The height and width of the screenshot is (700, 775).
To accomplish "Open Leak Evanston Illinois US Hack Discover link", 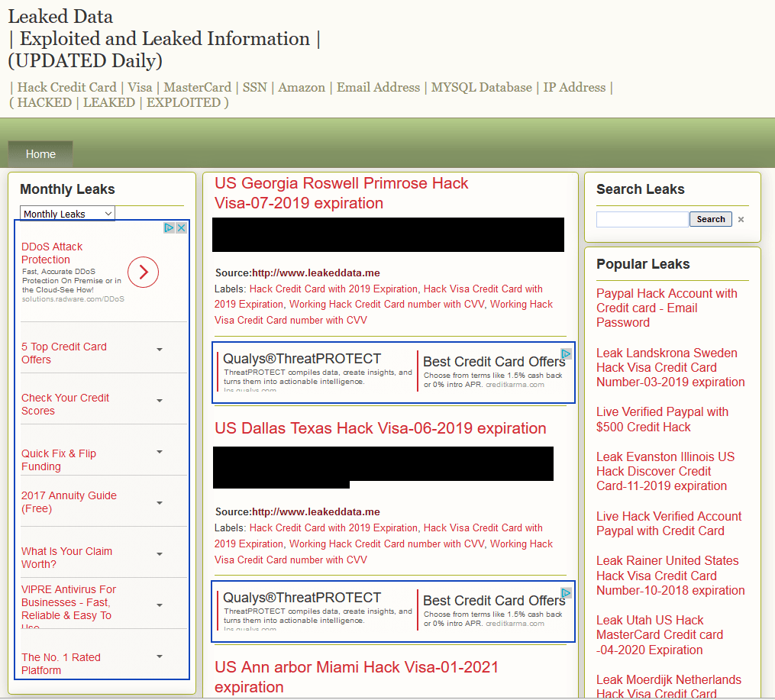I will point(665,471).
